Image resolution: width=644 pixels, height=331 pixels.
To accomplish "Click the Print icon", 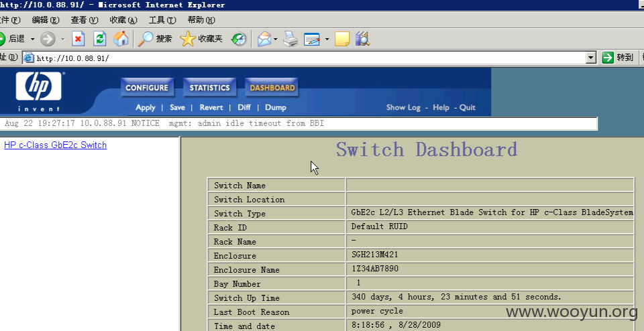I will pos(290,39).
